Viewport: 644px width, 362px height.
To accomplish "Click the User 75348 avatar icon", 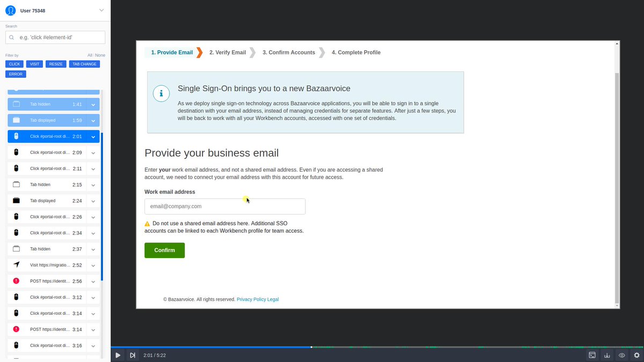I will [x=10, y=11].
